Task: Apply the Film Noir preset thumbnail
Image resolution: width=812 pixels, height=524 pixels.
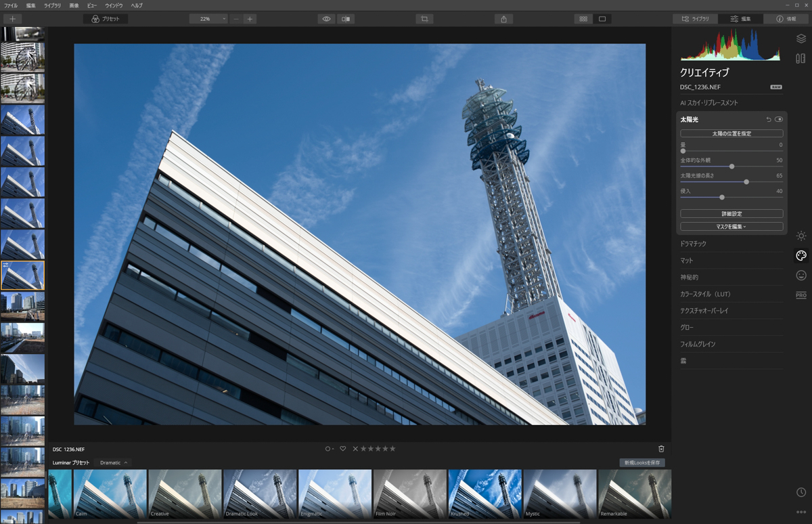Action: point(410,494)
